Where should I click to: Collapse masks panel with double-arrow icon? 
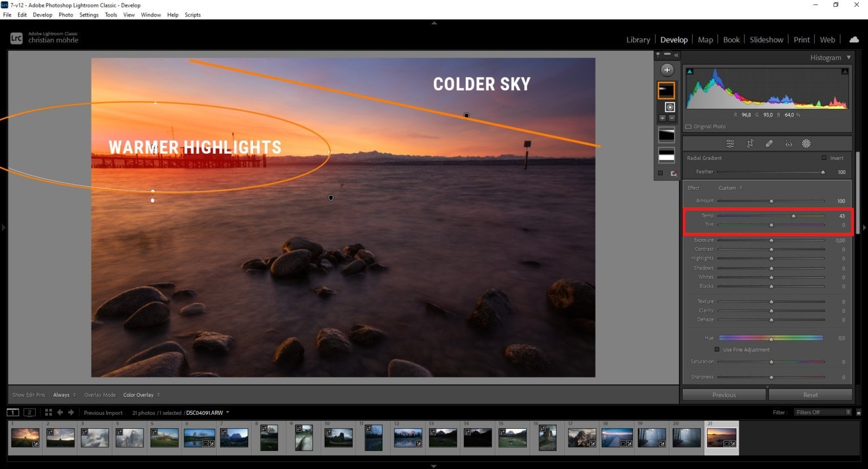click(676, 55)
